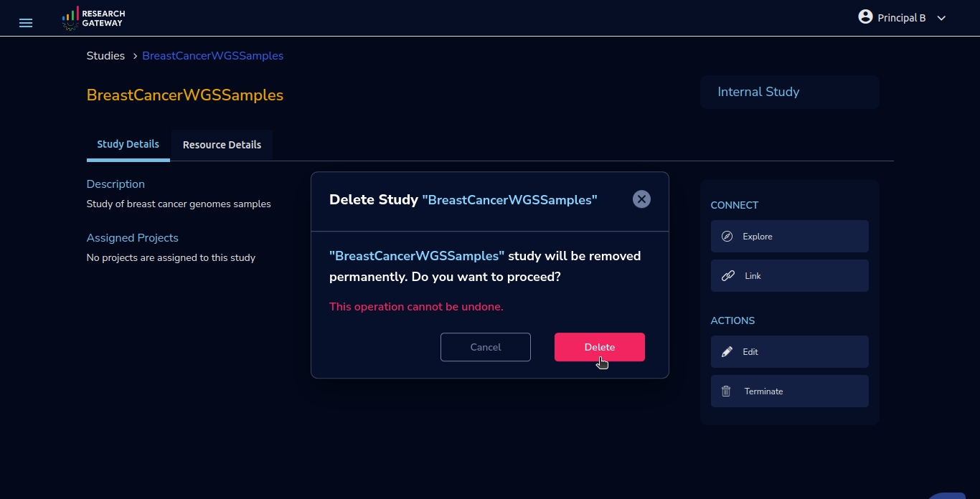The width and height of the screenshot is (980, 499).
Task: Go to Studies breadcrumb
Action: pyautogui.click(x=105, y=56)
